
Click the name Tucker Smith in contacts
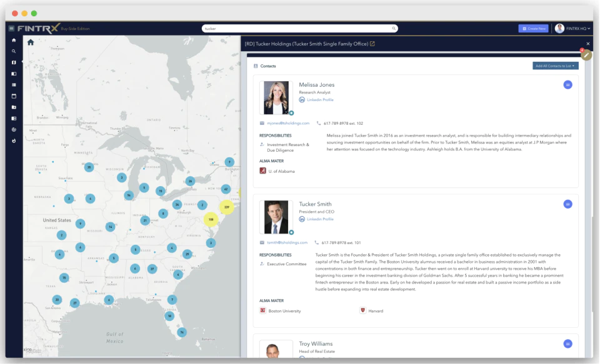pyautogui.click(x=315, y=204)
